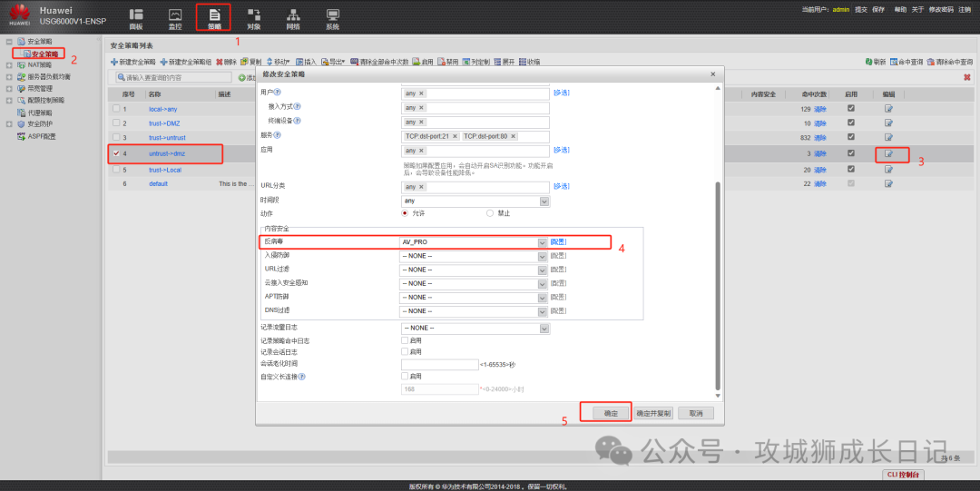Click the edit icon for the local->any row
Screen dimensions: 980x491
pos(889,108)
